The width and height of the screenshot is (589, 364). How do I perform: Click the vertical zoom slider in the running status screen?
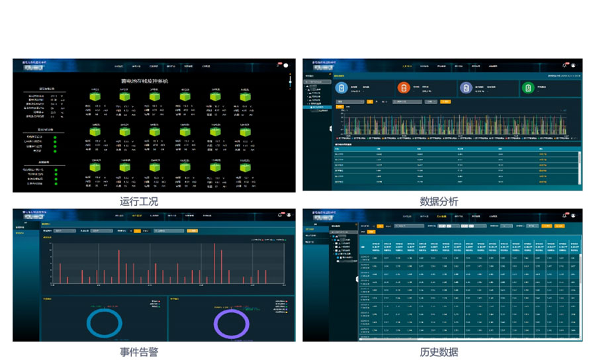click(290, 81)
